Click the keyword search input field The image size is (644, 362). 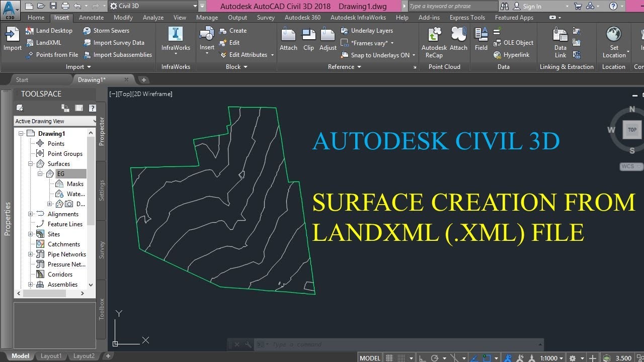(452, 6)
